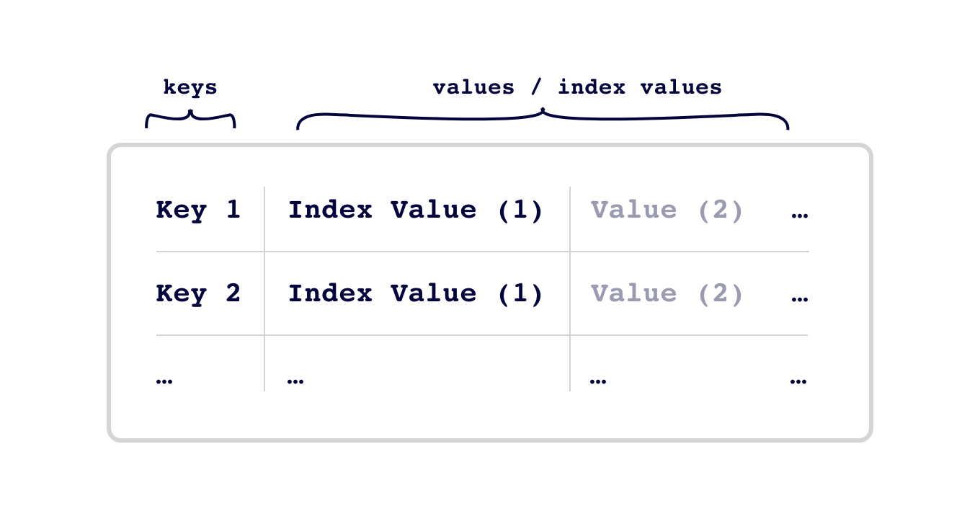The image size is (980, 519).
Task: Select greyed "Value (2)" in the Key 2 row
Action: 667,293
